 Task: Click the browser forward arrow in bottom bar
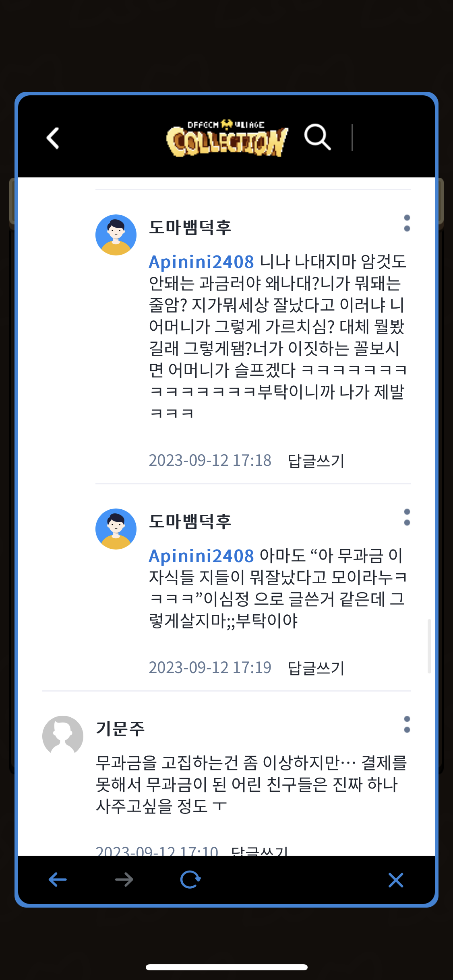click(x=124, y=879)
